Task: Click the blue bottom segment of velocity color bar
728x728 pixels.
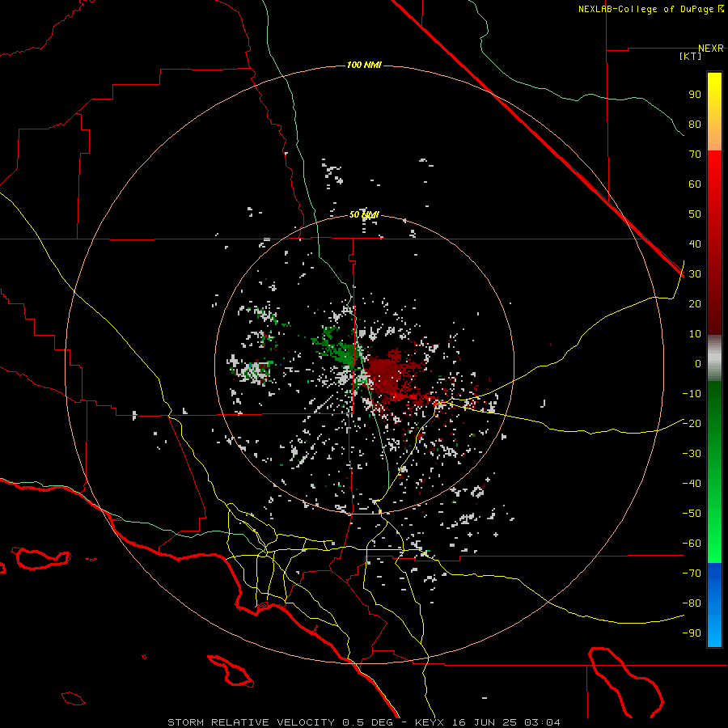Action: pyautogui.click(x=714, y=605)
